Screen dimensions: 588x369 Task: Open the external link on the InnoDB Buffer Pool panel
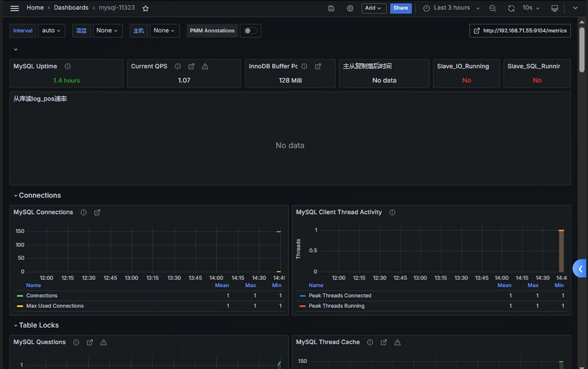click(x=318, y=66)
